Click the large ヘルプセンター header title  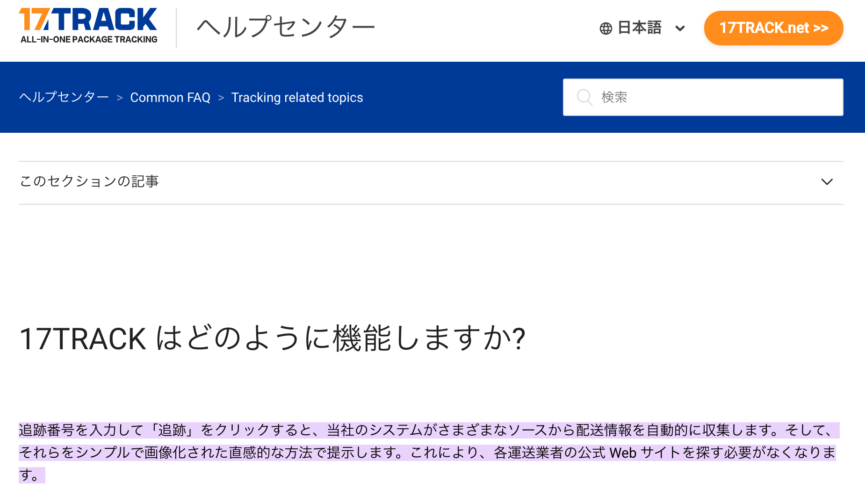pos(286,27)
